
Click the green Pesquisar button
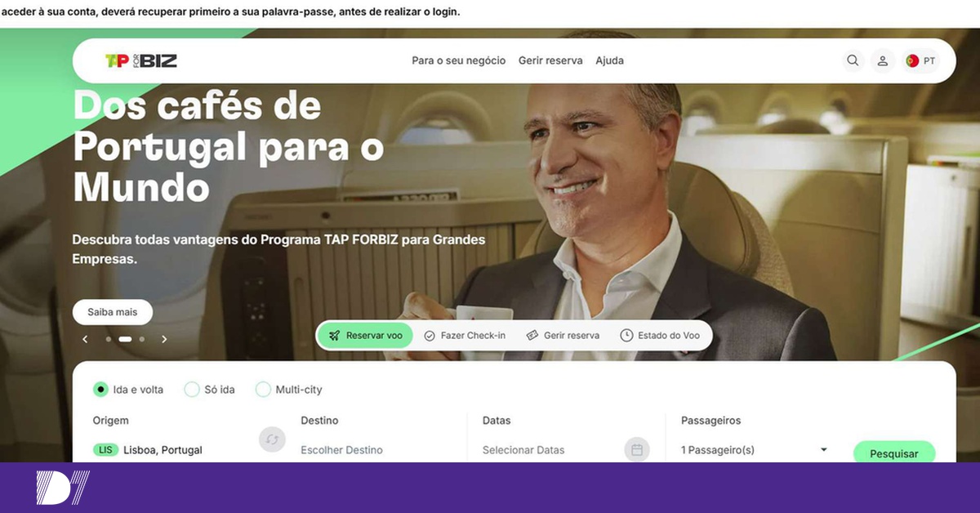point(894,453)
